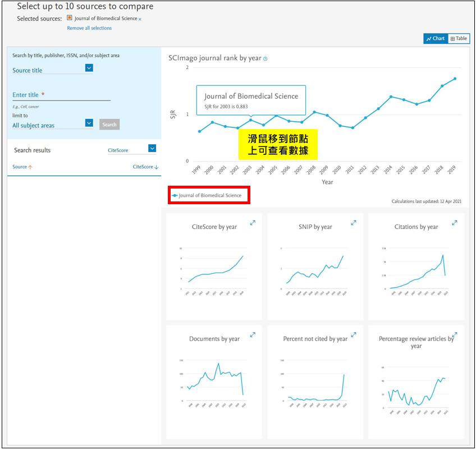Viewport: 476px width, 450px height.
Task: Select the 1999 data point on the SJR chart
Action: [x=199, y=131]
